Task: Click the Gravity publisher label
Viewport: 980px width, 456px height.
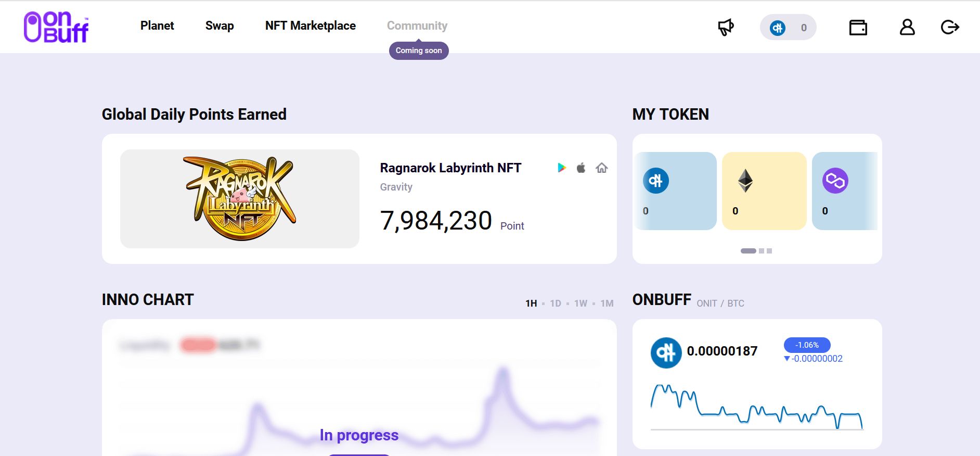Action: click(x=396, y=187)
